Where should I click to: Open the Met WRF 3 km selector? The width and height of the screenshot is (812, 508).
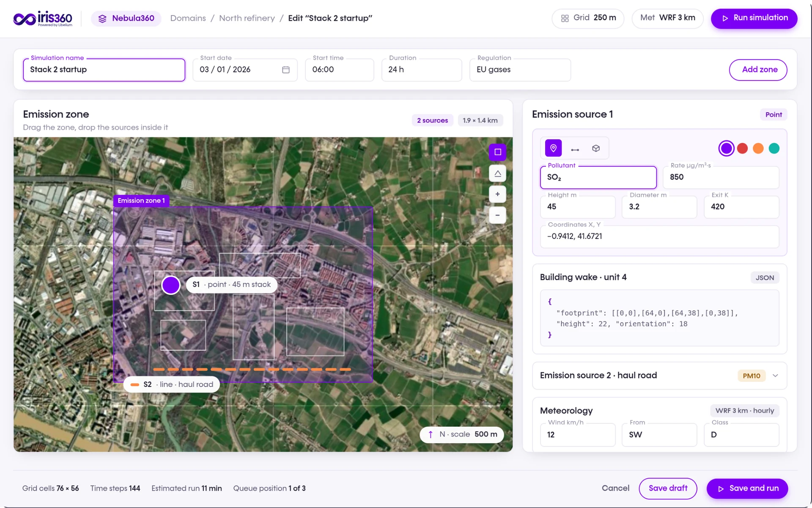[667, 18]
